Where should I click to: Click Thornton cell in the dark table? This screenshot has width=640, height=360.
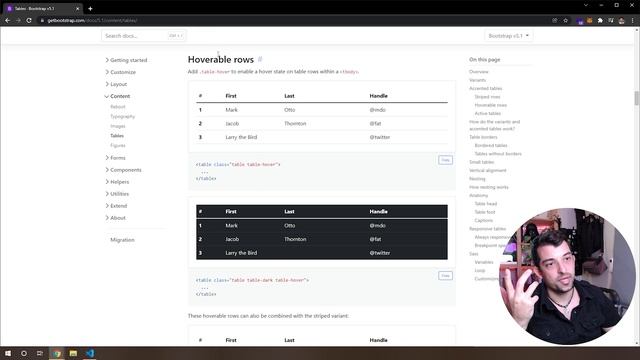[x=295, y=239]
